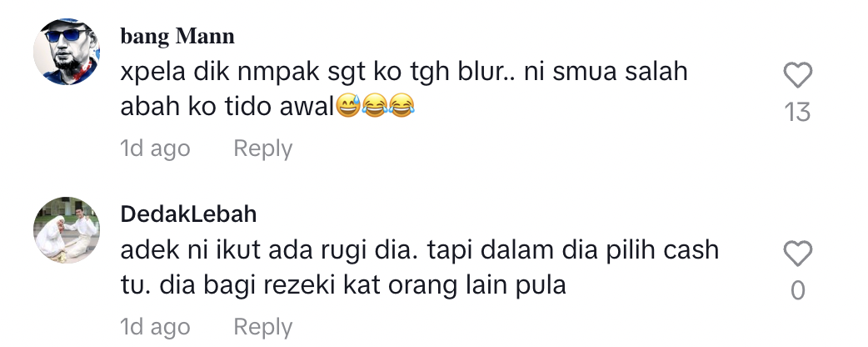This screenshot has height=347, width=868.
Task: Tap the heart on DedakLebah's comment
Action: (x=798, y=254)
